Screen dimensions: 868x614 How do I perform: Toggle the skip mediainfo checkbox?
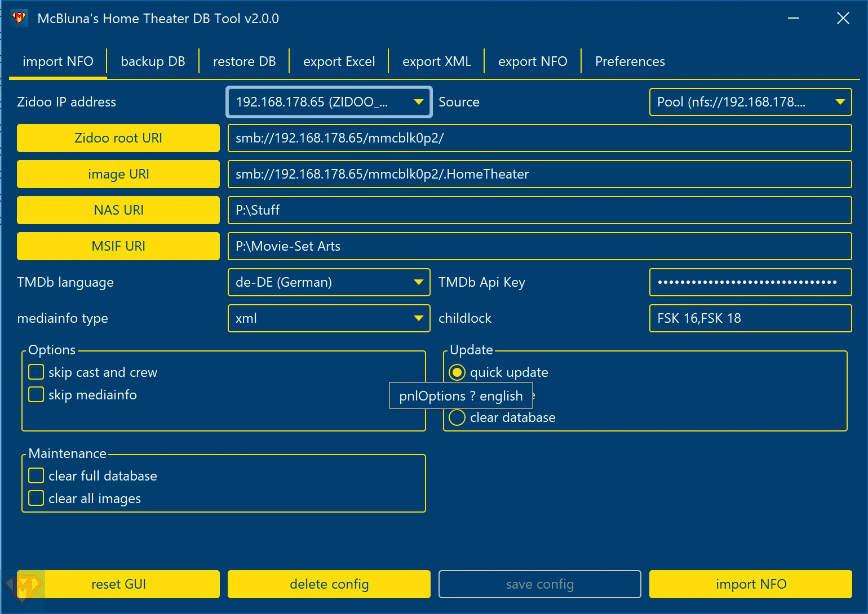(36, 395)
